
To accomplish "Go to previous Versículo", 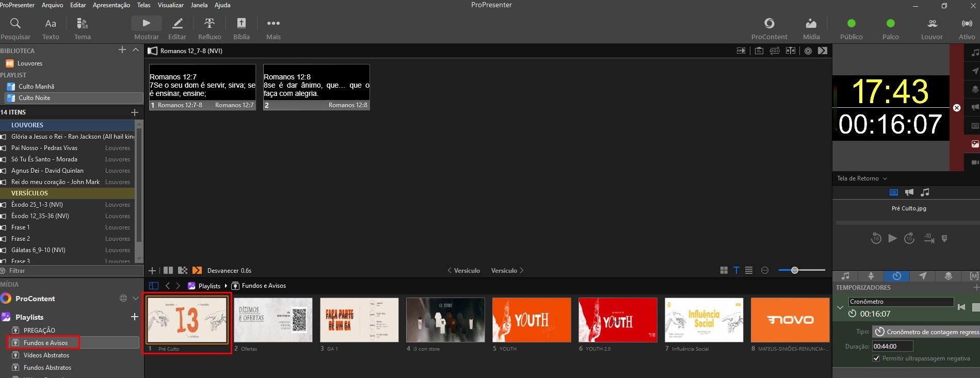I will (x=463, y=270).
